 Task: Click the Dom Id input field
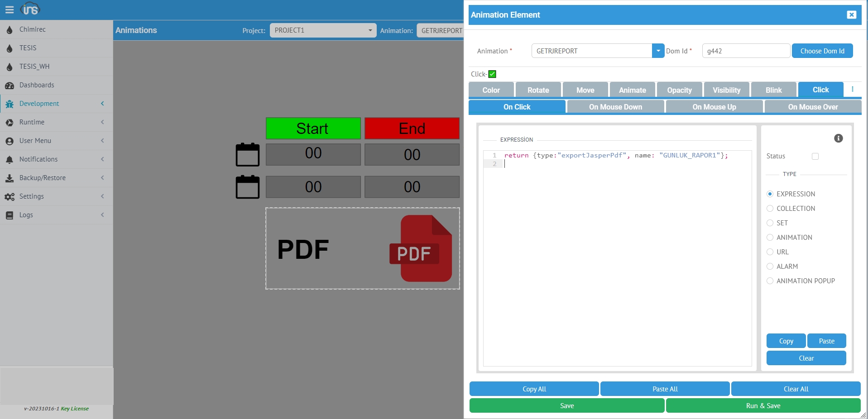(x=746, y=51)
